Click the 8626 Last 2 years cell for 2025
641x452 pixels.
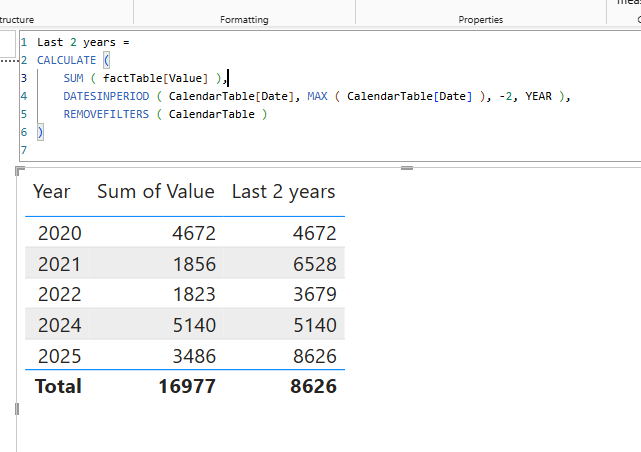[x=315, y=356]
